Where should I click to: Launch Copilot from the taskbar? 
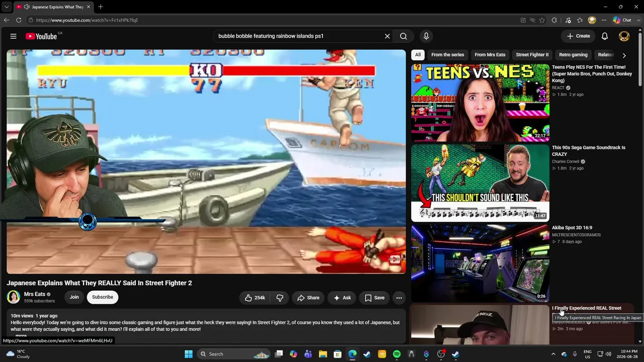(x=293, y=354)
